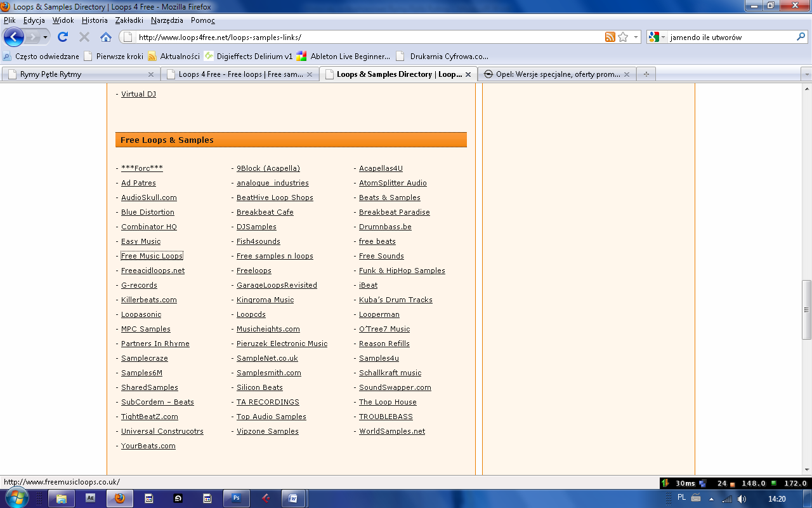
Task: Click the PL language indicator
Action: (x=682, y=498)
